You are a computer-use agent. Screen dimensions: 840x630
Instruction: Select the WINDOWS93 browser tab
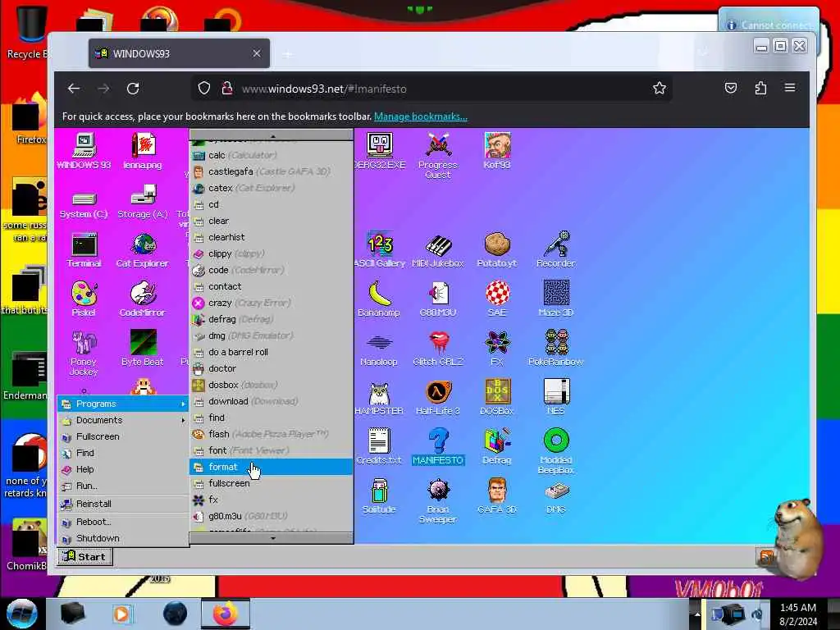click(x=179, y=53)
